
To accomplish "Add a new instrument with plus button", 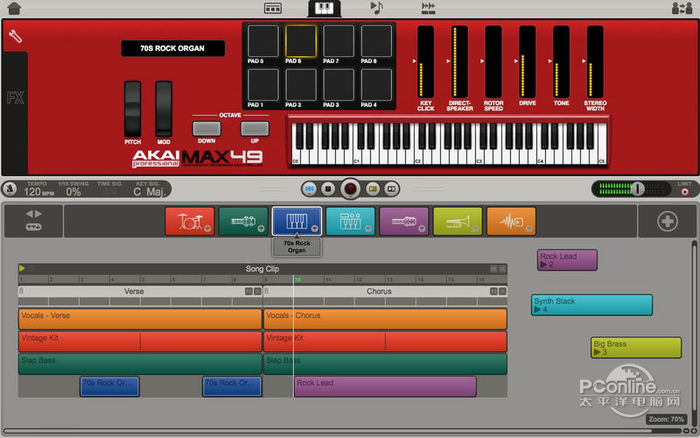I will tap(667, 221).
